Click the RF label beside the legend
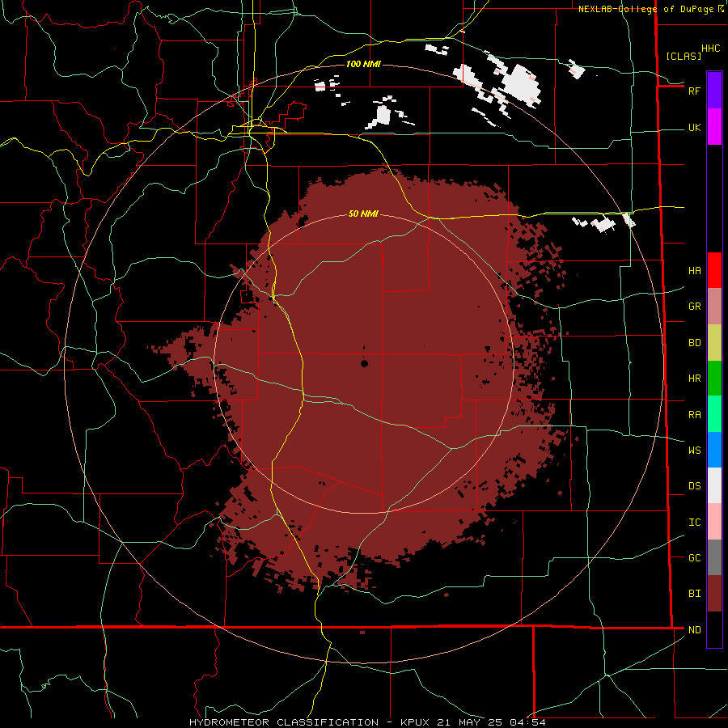Screen dimensions: 728x728 coord(695,91)
